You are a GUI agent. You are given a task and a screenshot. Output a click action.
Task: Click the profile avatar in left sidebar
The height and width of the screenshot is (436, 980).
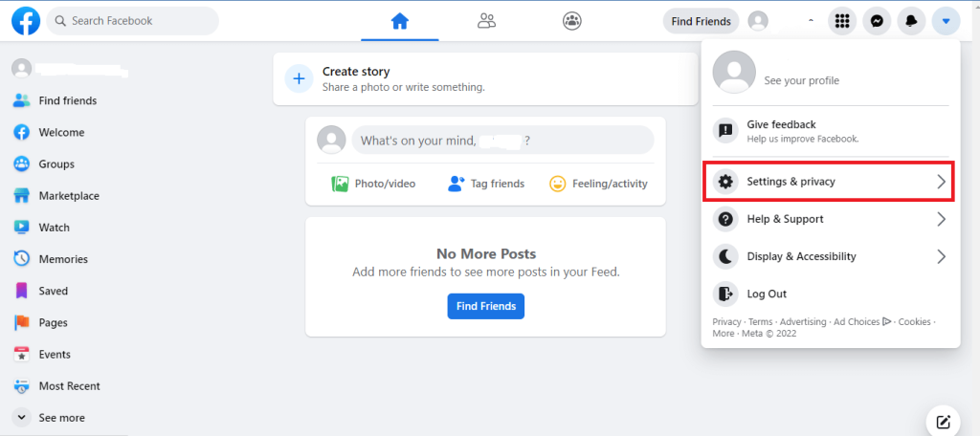(22, 69)
